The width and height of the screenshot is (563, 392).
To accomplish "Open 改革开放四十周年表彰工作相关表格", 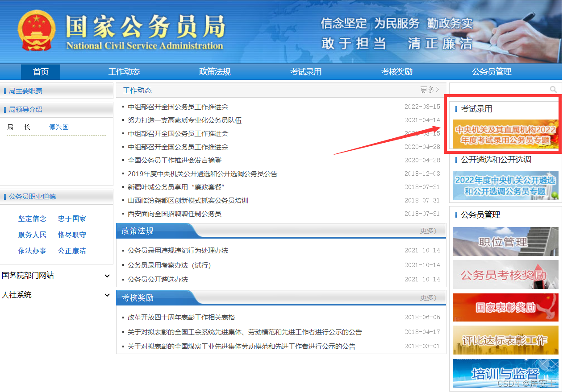I will tap(181, 318).
